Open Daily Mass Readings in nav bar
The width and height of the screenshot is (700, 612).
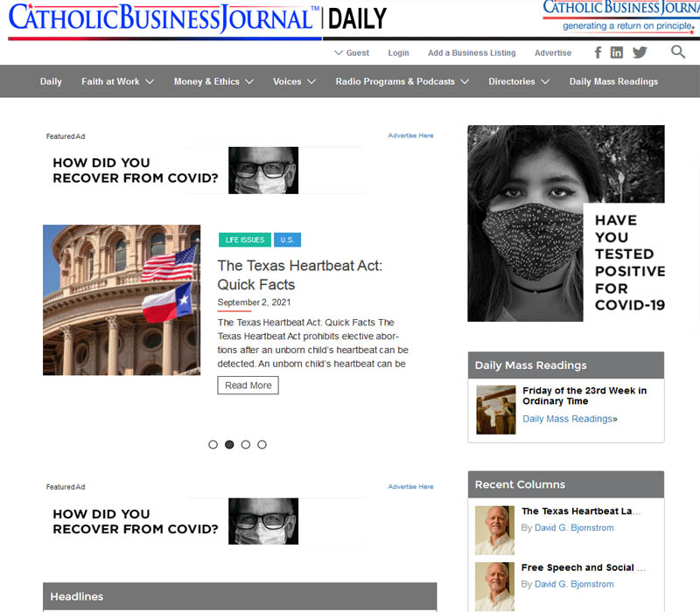pos(613,81)
